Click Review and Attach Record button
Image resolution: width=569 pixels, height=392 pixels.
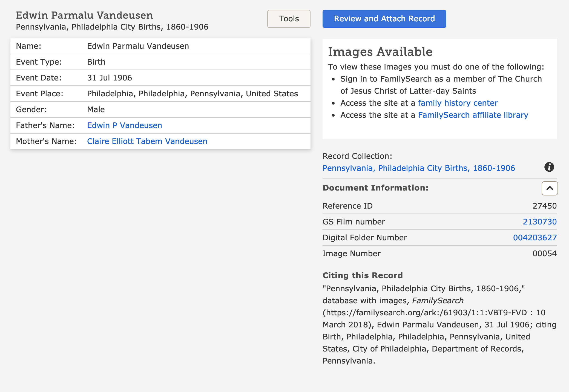click(x=384, y=19)
